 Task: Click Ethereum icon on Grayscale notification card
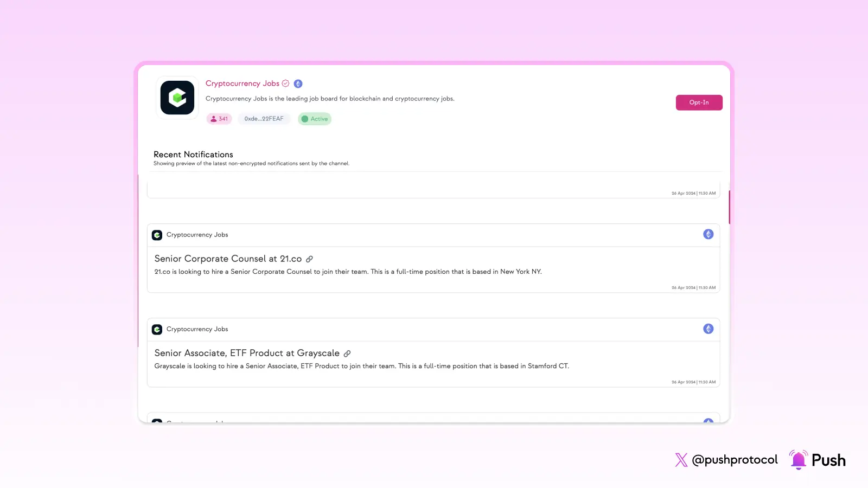[x=708, y=329]
